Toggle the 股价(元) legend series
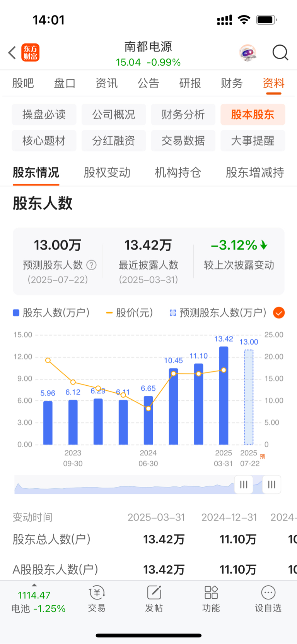This screenshot has width=297, height=644. pyautogui.click(x=130, y=313)
